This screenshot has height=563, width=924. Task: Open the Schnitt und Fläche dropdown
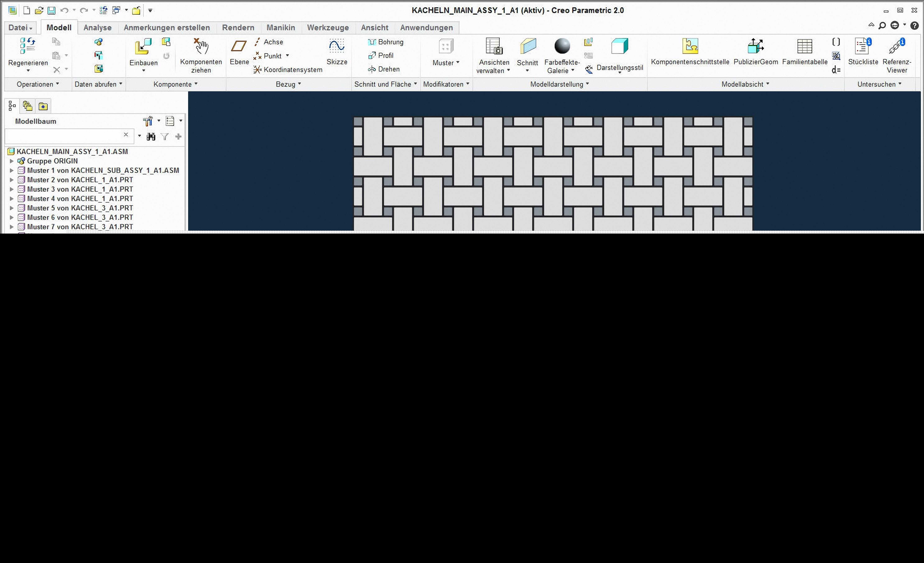coord(385,84)
